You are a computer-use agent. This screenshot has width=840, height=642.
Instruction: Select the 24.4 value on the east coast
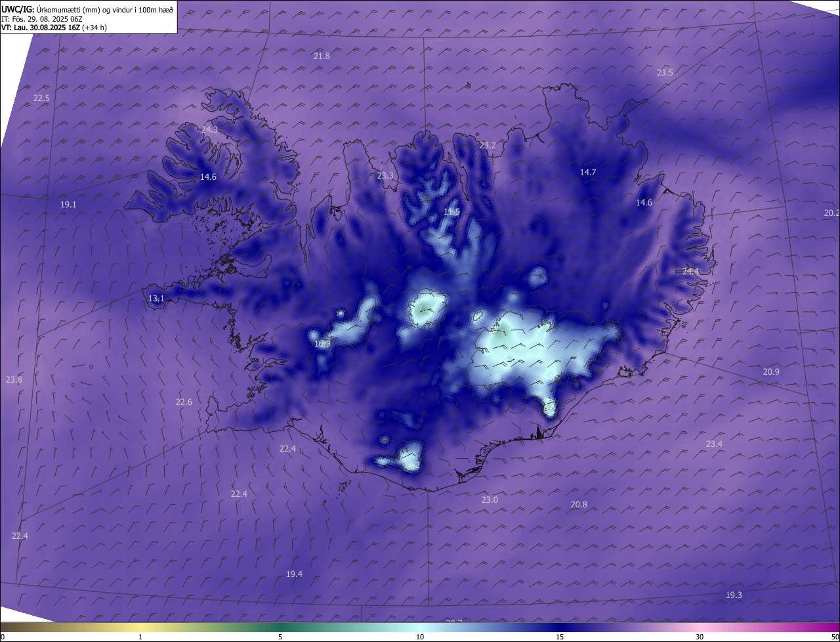pyautogui.click(x=691, y=272)
